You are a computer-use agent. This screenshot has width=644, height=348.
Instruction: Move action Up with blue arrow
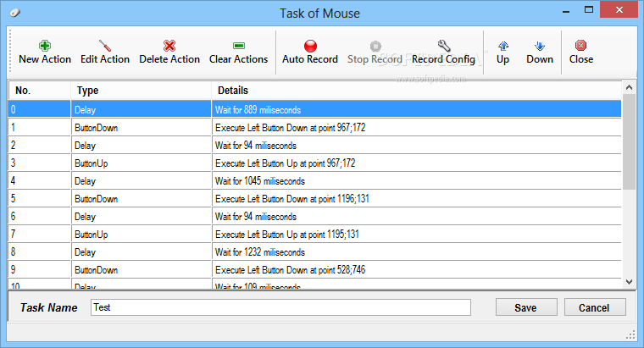coord(502,46)
